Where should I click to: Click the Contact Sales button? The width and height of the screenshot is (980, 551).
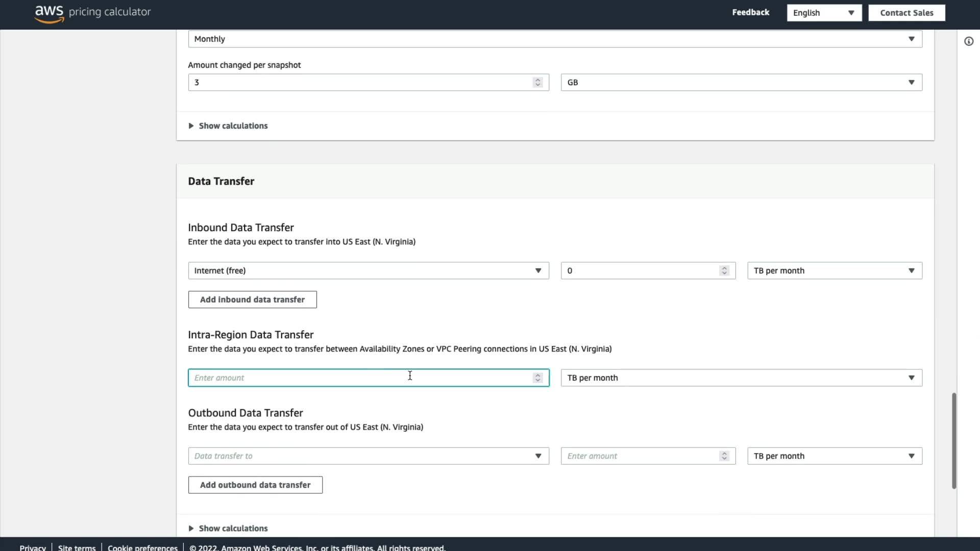906,13
